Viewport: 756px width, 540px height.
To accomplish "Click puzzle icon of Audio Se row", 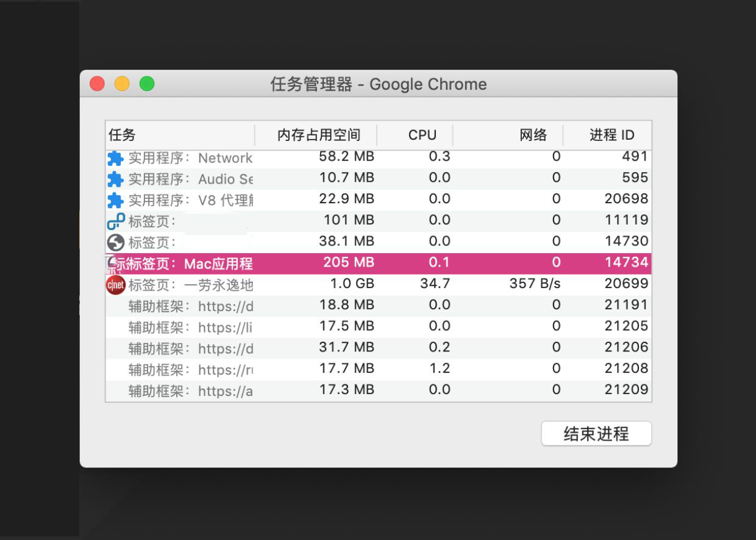I will coord(115,179).
